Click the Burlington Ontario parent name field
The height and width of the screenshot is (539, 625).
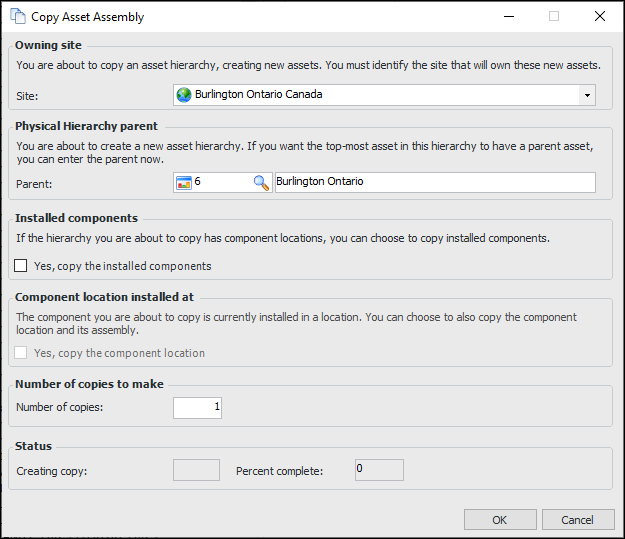click(x=434, y=182)
